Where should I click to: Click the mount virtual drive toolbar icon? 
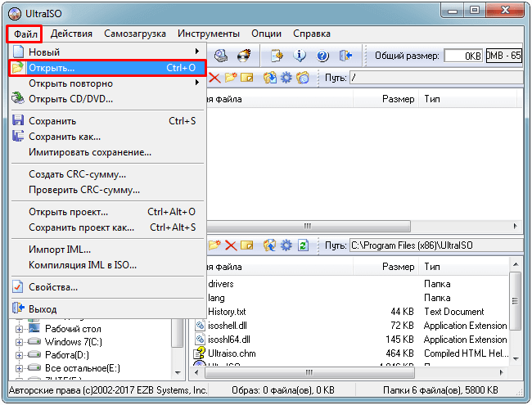coord(221,56)
